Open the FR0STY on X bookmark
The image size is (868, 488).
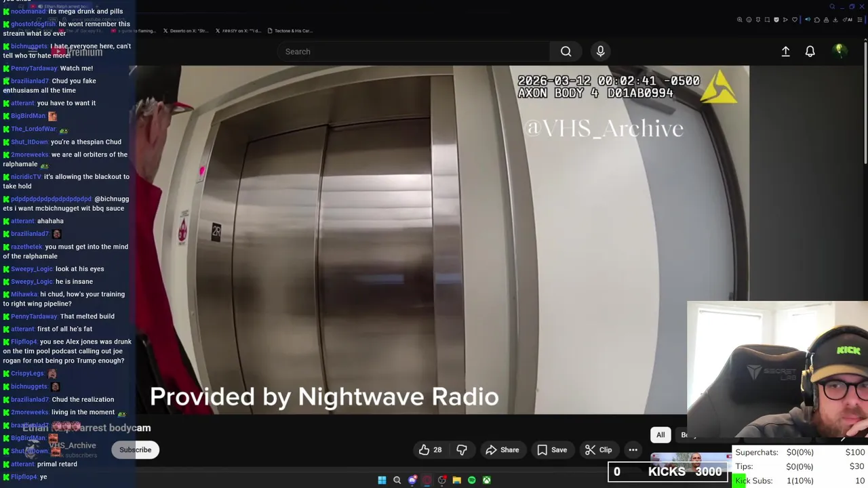click(238, 30)
